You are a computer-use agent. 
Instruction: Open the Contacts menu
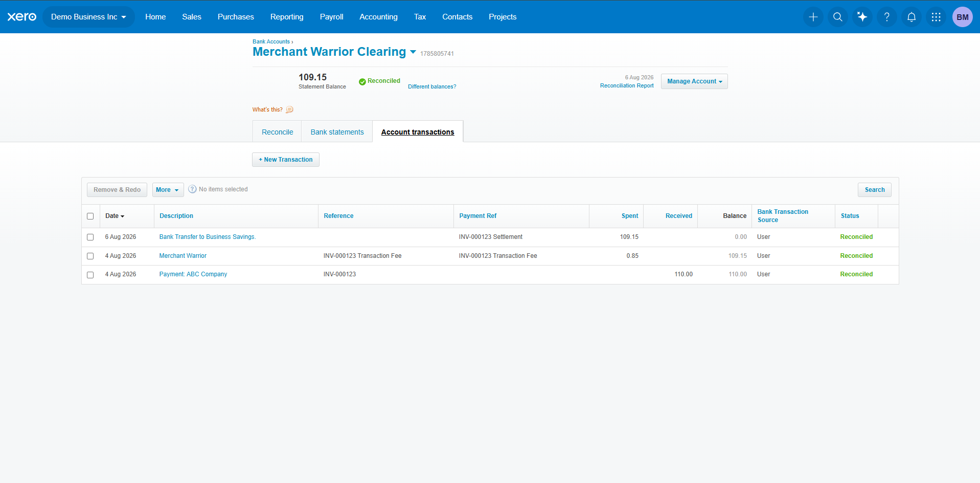point(457,17)
